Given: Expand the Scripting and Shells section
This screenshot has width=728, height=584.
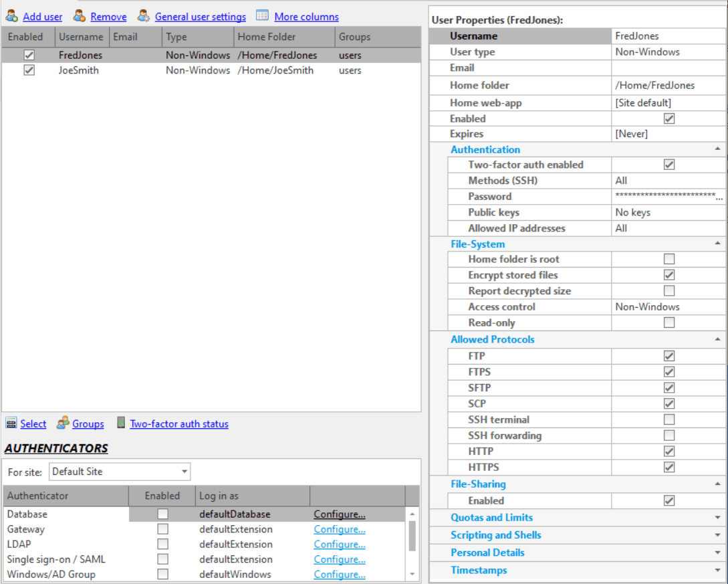Looking at the screenshot, I should click(717, 535).
